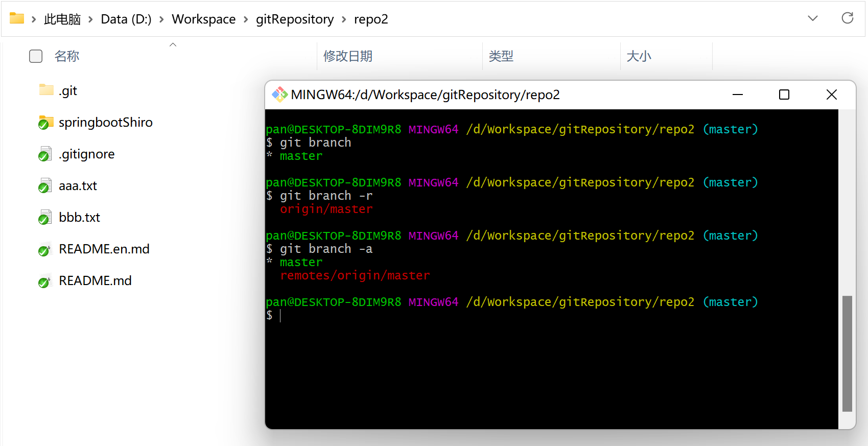Click the .gitignore file icon
The height and width of the screenshot is (446, 868).
tap(45, 154)
